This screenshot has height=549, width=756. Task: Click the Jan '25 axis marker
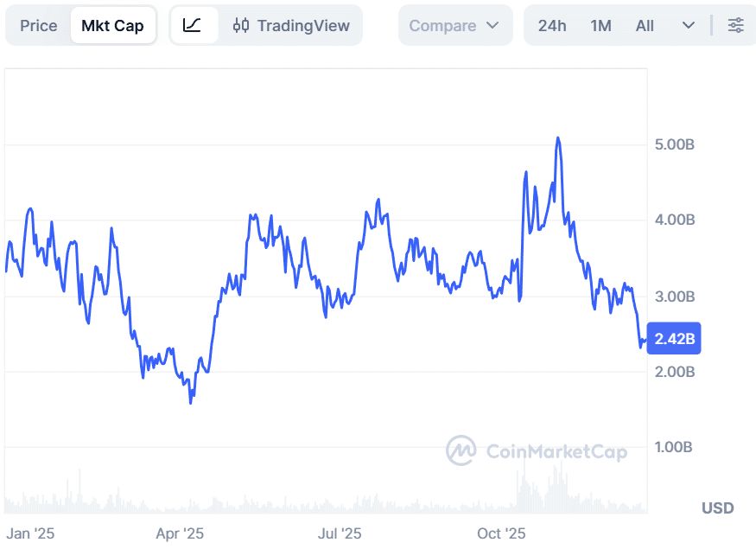(x=30, y=533)
